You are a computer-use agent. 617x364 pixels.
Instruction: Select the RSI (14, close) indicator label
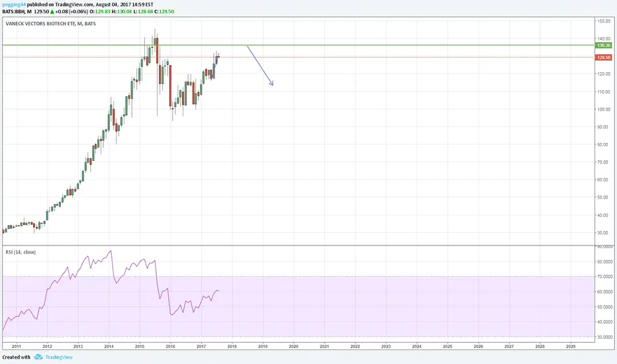[21, 252]
